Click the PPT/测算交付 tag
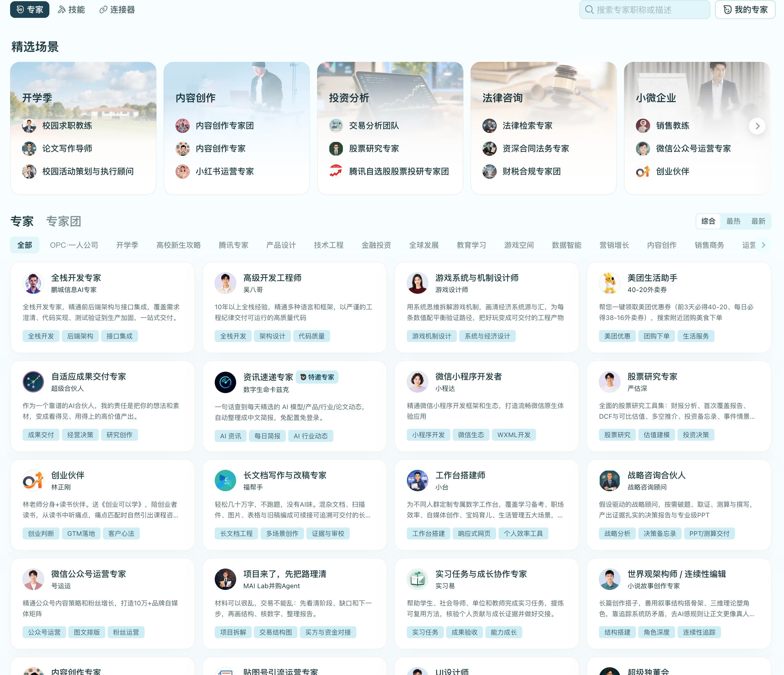Viewport: 784px width, 675px height. point(709,533)
